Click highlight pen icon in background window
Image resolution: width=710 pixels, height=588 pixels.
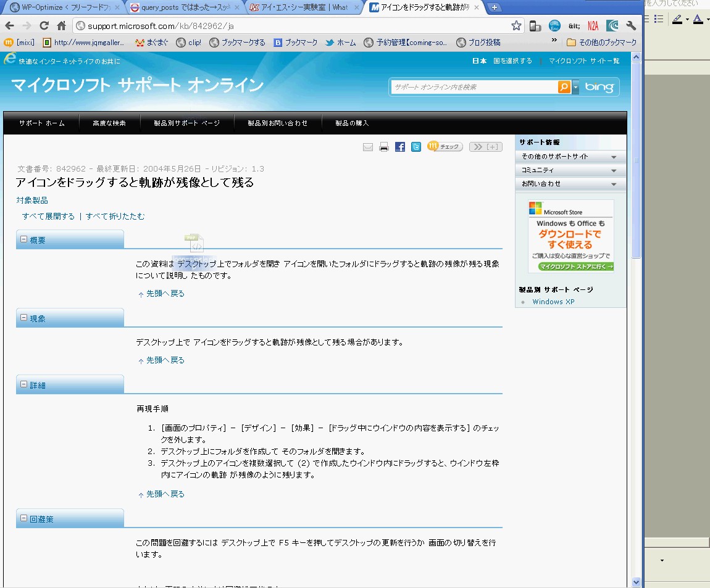(x=677, y=19)
